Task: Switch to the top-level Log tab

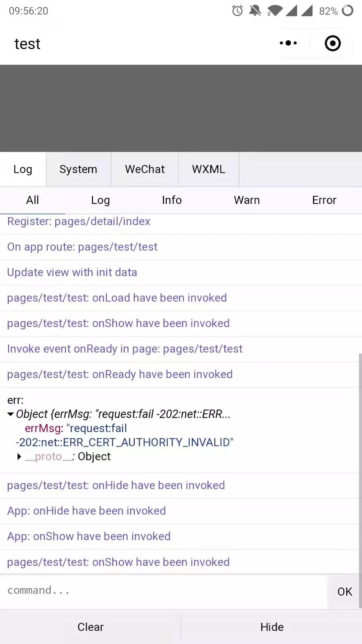Action: click(x=23, y=169)
